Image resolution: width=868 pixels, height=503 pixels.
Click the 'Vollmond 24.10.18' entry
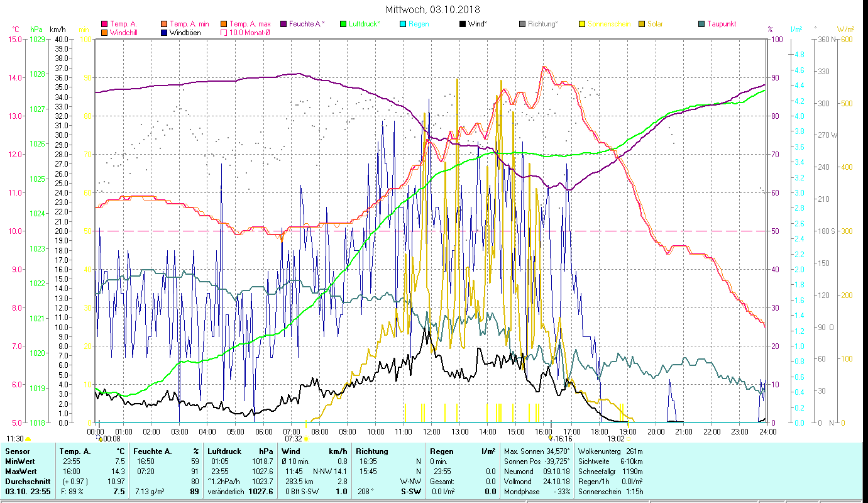pyautogui.click(x=537, y=482)
